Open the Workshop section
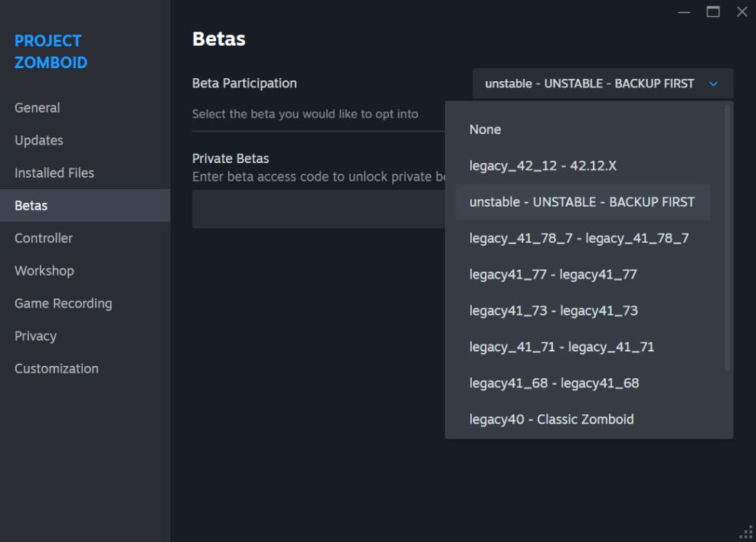 click(44, 271)
